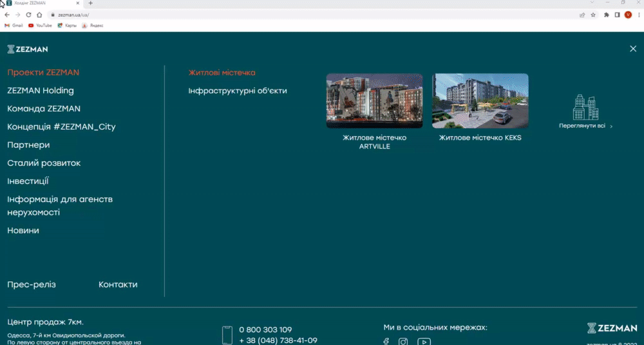Open YouTube social icon in footer

pyautogui.click(x=424, y=341)
